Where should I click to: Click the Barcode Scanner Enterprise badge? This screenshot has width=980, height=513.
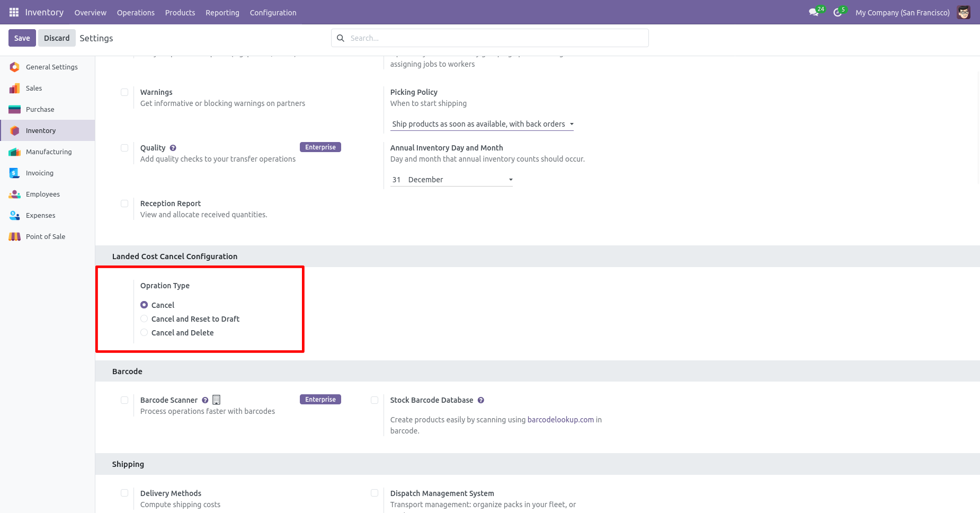click(x=320, y=400)
